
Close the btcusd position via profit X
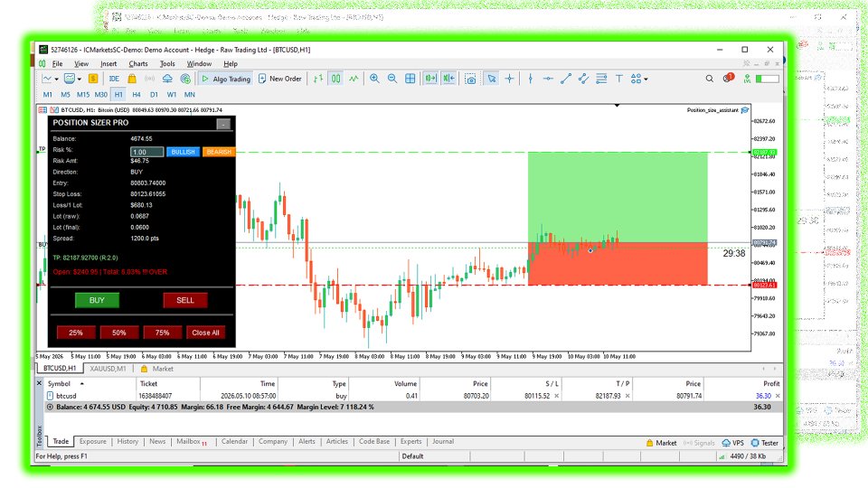(x=778, y=396)
